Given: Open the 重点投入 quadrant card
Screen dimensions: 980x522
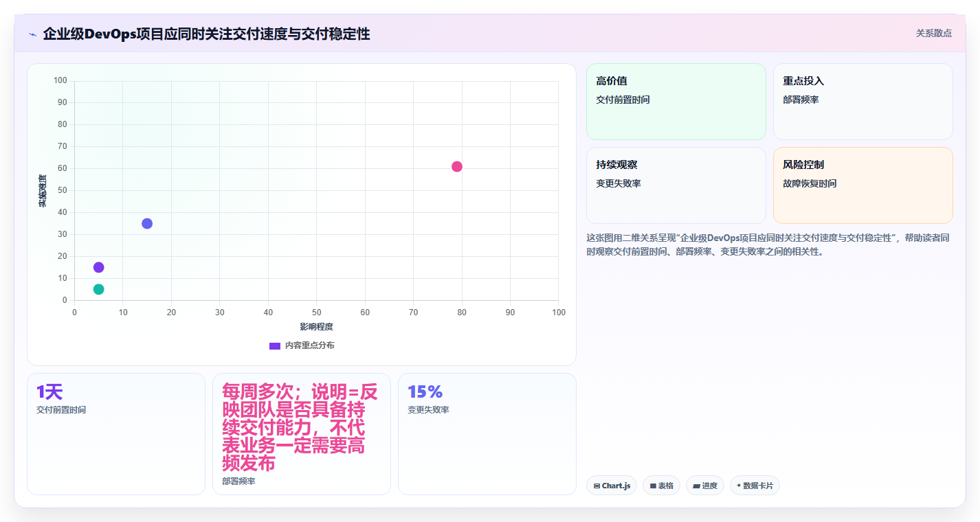Looking at the screenshot, I should (862, 102).
